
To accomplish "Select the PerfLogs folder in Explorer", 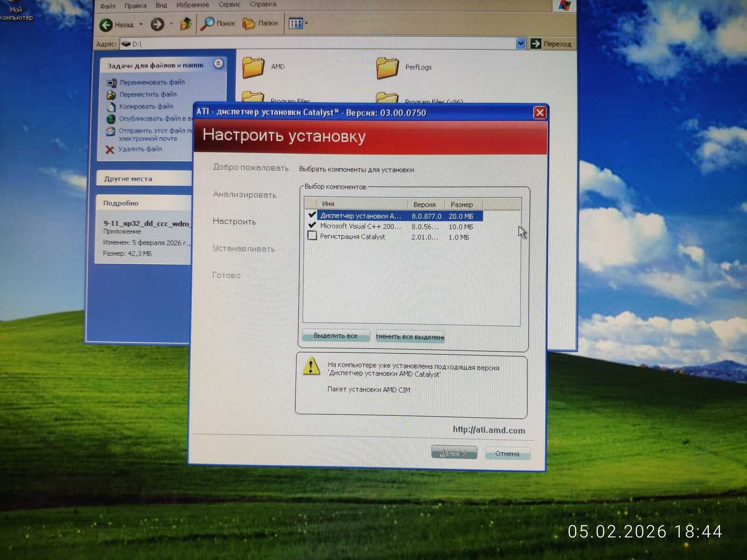I will [x=404, y=68].
